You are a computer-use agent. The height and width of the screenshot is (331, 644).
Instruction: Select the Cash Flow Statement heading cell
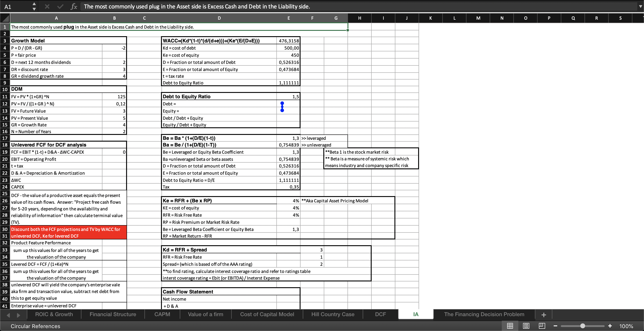pos(219,292)
